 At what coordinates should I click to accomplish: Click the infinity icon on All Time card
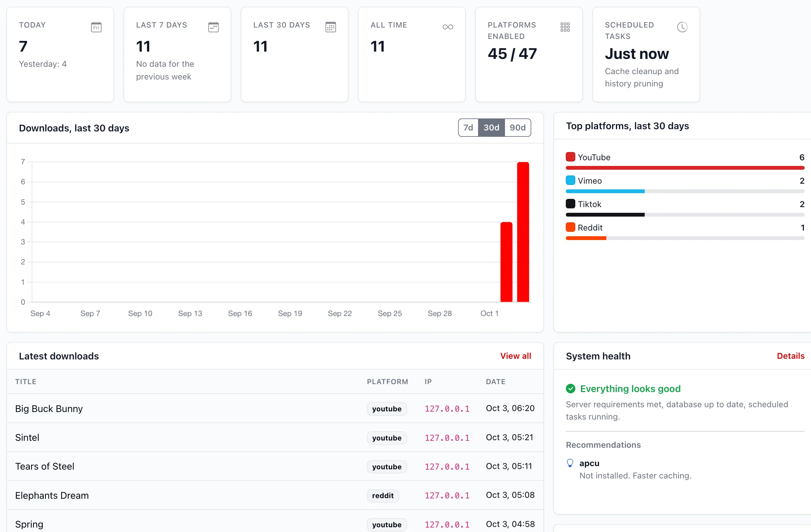pos(448,27)
